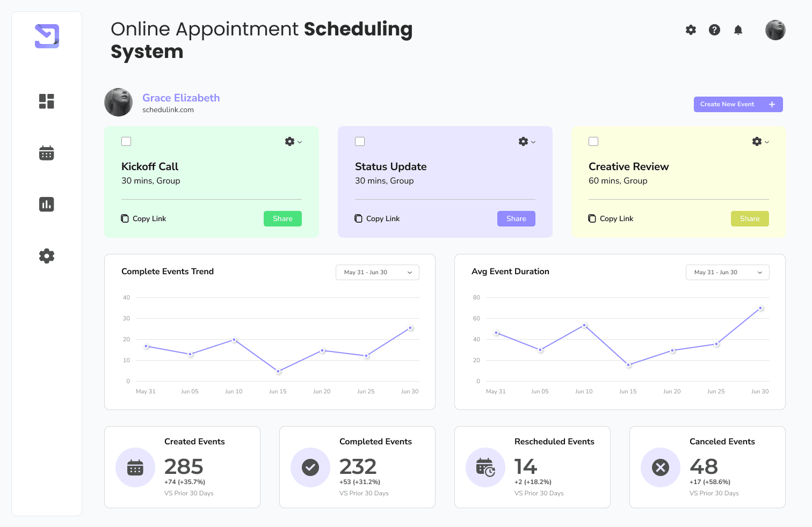This screenshot has width=812, height=527.
Task: Open the notification bell icon
Action: (738, 30)
